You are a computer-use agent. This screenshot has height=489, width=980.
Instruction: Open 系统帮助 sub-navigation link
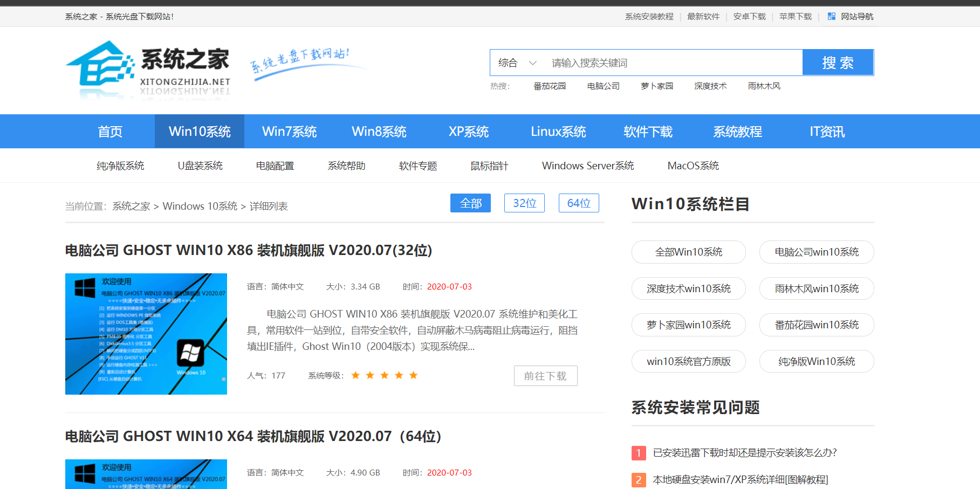[346, 166]
